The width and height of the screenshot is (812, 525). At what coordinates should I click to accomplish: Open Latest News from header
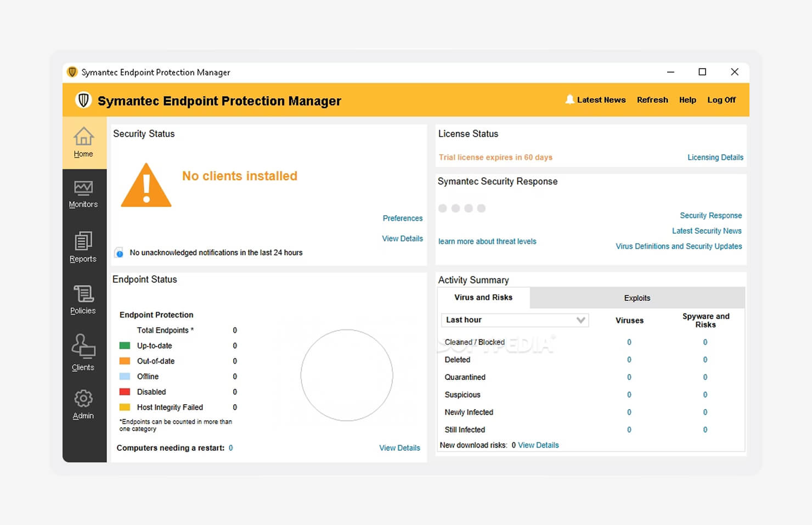point(601,100)
